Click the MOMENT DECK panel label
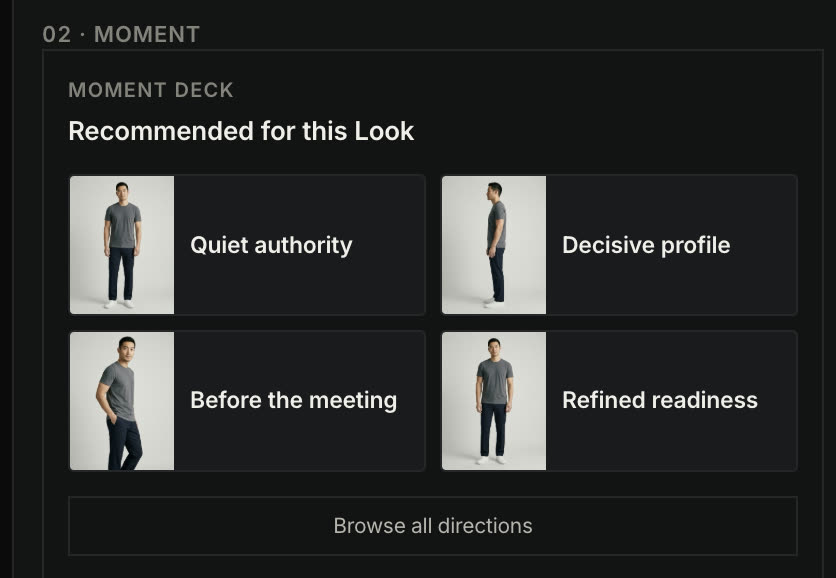This screenshot has width=836, height=578. coord(151,90)
